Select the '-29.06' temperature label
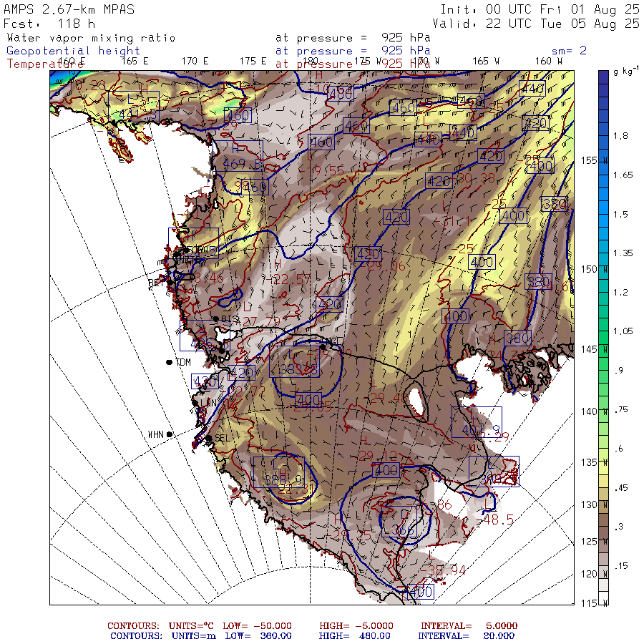 (x=382, y=266)
